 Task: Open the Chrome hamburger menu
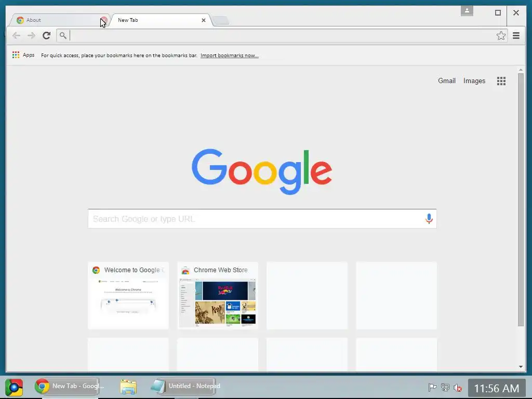[516, 36]
